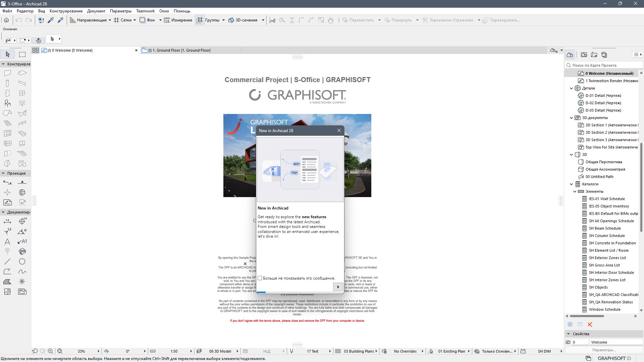Toggle the 3D-сечения cutting planes icon
The width and height of the screenshot is (644, 362).
click(231, 20)
